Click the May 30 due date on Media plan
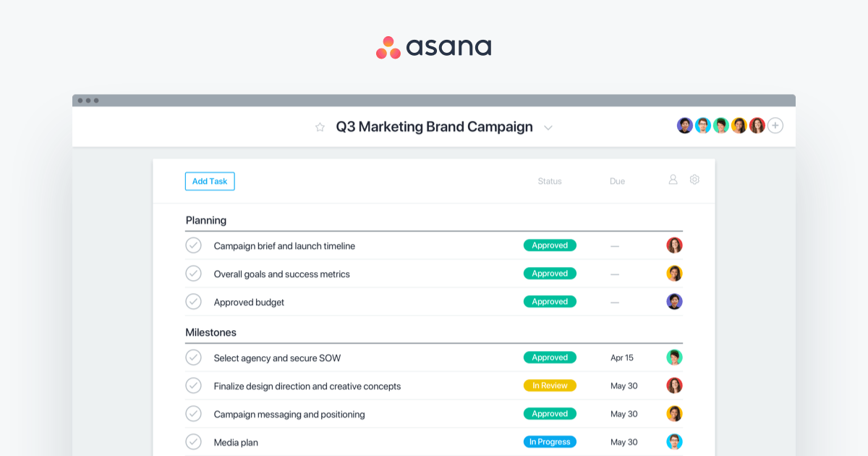 [x=624, y=442]
